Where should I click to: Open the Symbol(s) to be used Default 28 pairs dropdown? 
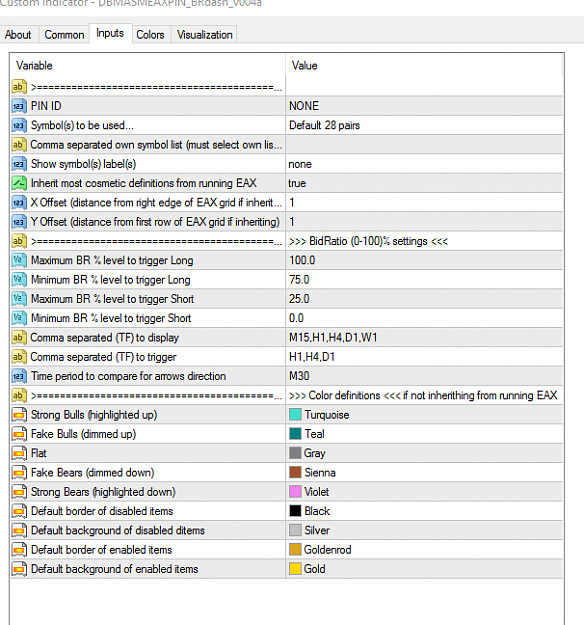coord(424,125)
